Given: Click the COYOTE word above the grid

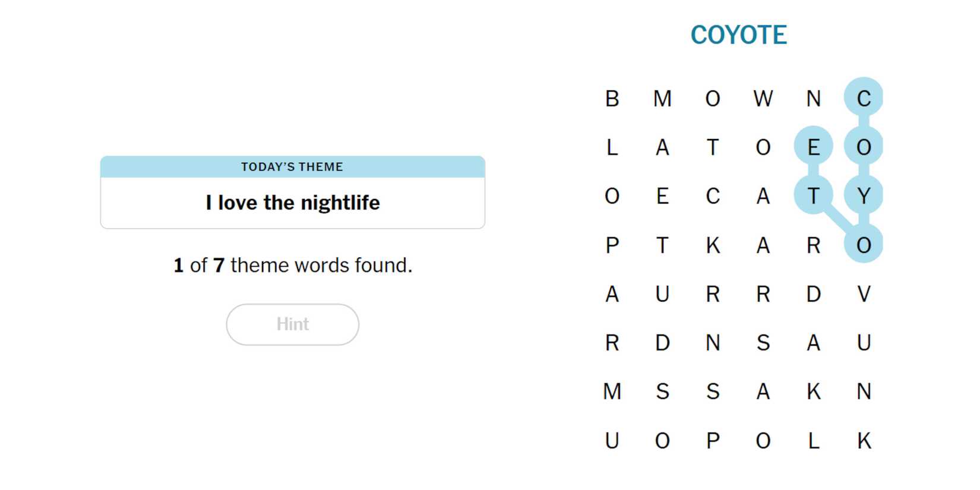Looking at the screenshot, I should point(738,35).
